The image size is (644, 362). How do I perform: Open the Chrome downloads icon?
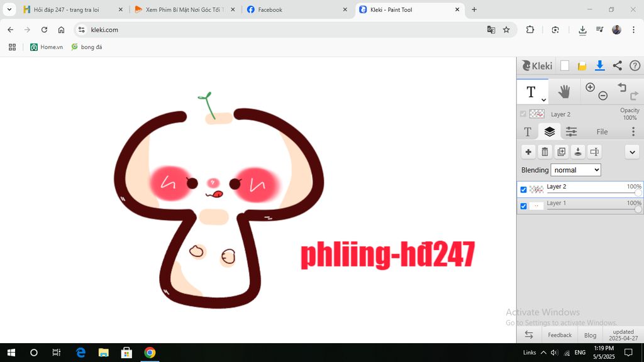click(582, 30)
